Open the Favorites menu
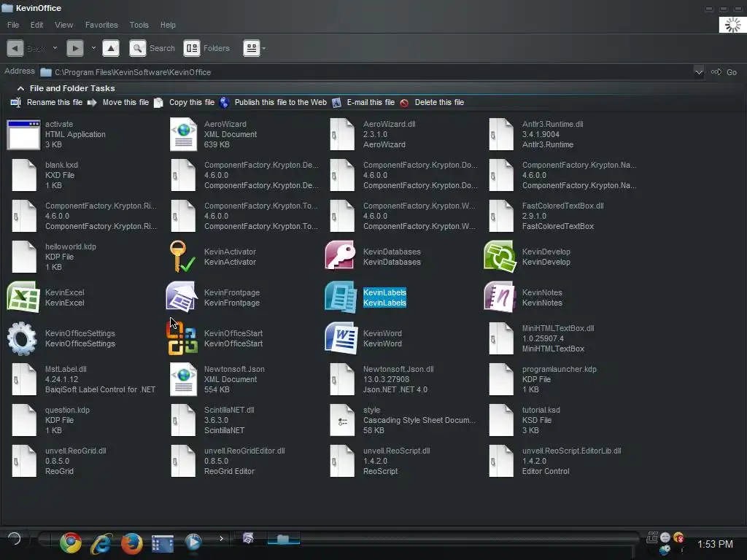The width and height of the screenshot is (747, 560). 101,25
